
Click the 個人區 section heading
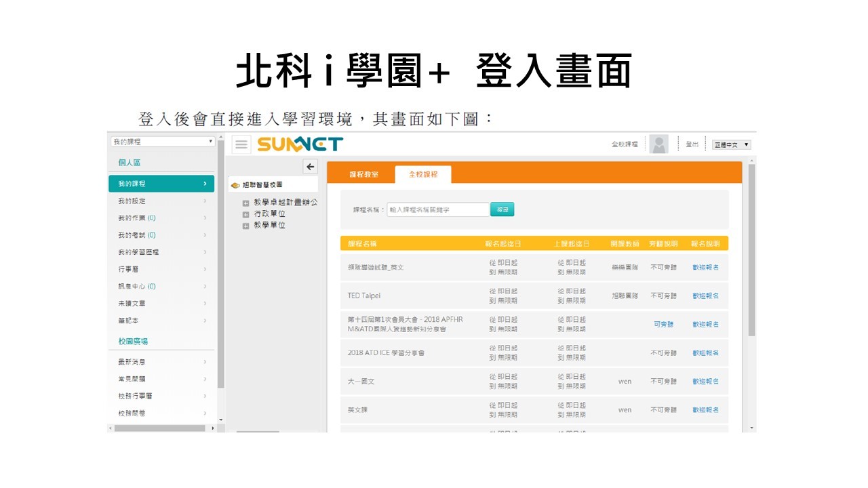pyautogui.click(x=129, y=163)
